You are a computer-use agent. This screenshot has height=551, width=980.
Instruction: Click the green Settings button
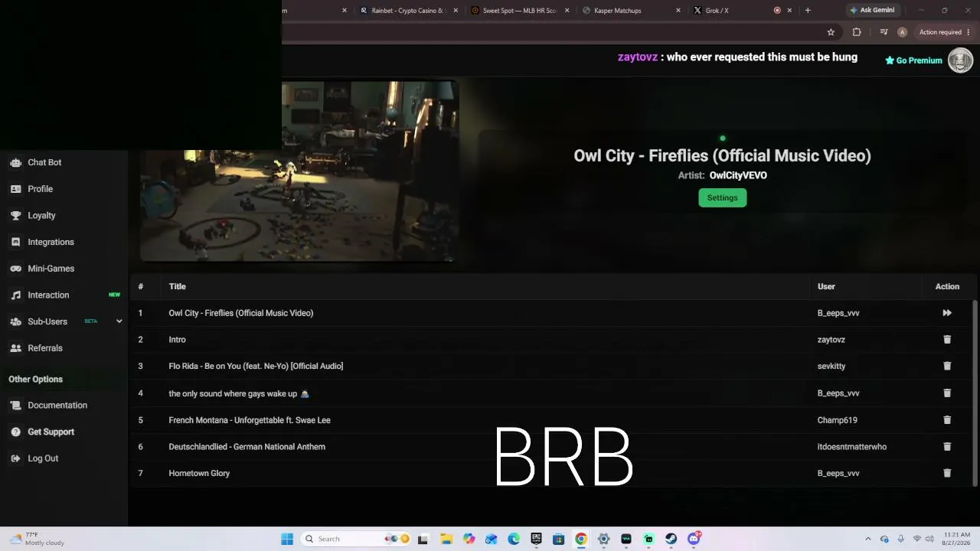click(x=722, y=197)
